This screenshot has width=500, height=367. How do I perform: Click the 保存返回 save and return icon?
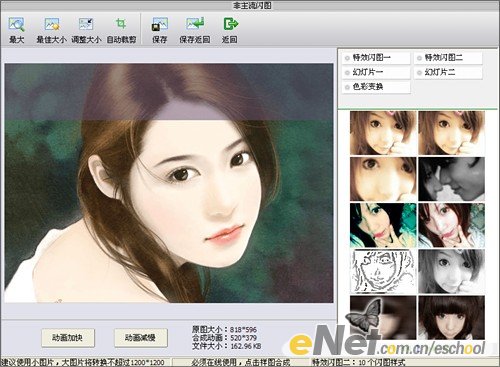(x=195, y=24)
